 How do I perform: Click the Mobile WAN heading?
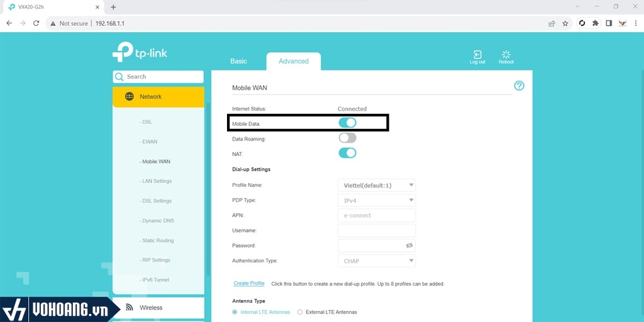click(250, 88)
